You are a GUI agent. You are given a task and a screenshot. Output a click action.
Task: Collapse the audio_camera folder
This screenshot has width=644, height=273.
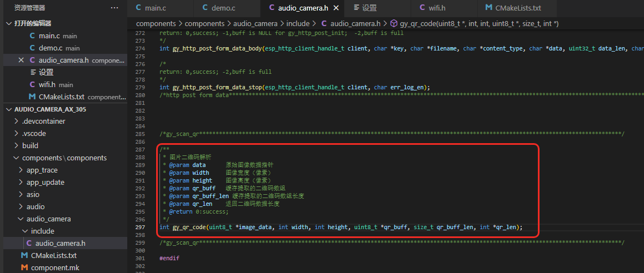[x=21, y=219]
